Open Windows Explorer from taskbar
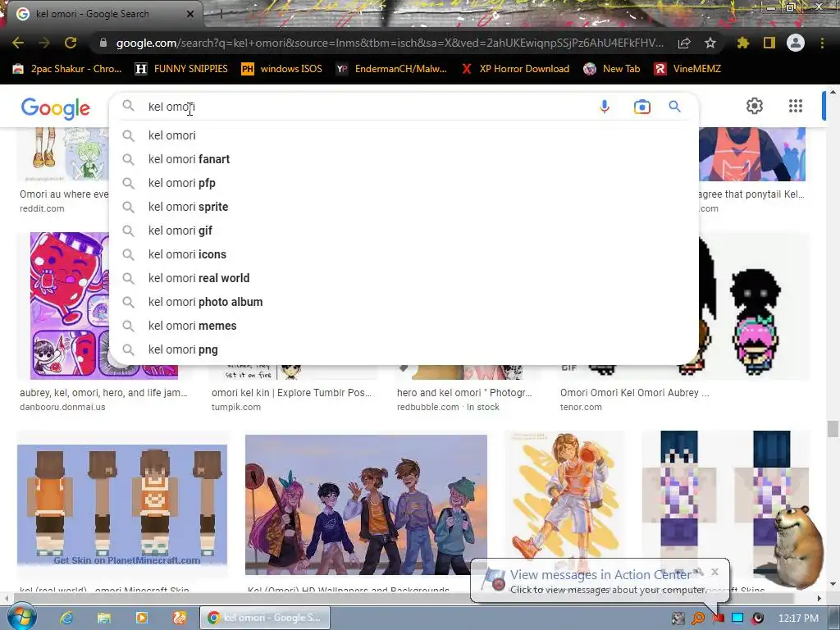Screen dimensions: 840x630 click(x=104, y=618)
